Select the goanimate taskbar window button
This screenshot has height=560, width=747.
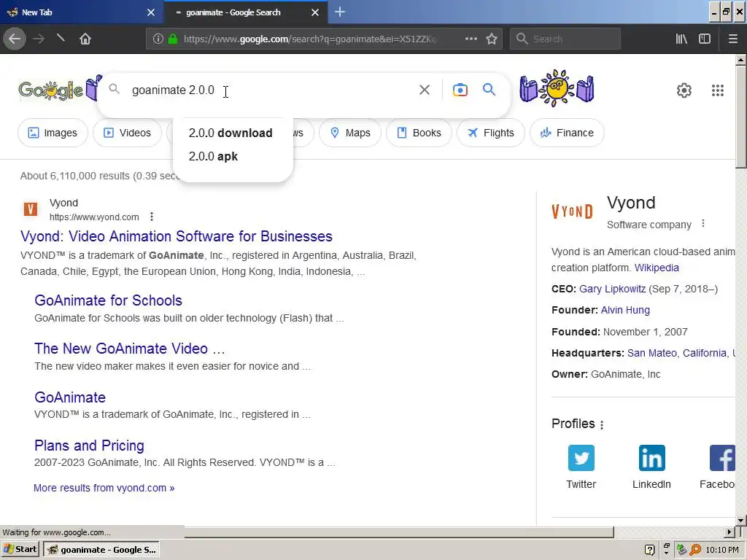pos(101,550)
